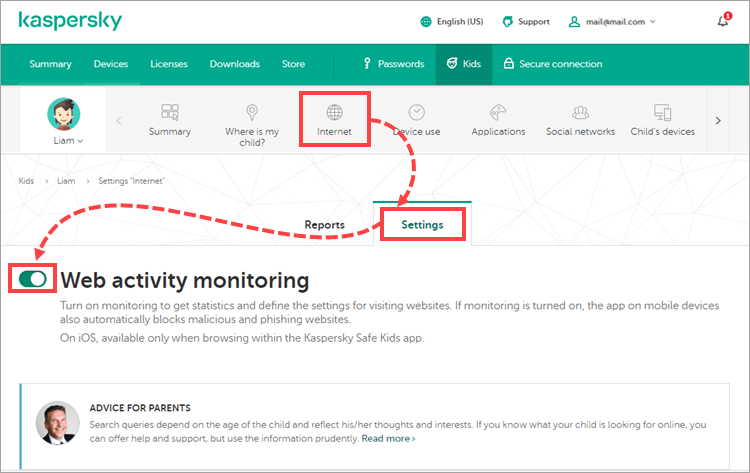
Task: Click the Summary dashboard icon in child menu
Action: [x=169, y=113]
